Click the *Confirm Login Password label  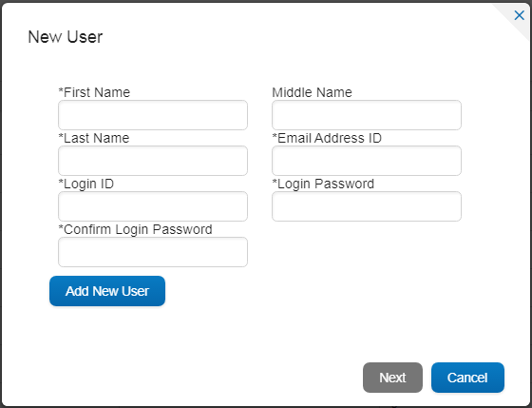pyautogui.click(x=135, y=229)
